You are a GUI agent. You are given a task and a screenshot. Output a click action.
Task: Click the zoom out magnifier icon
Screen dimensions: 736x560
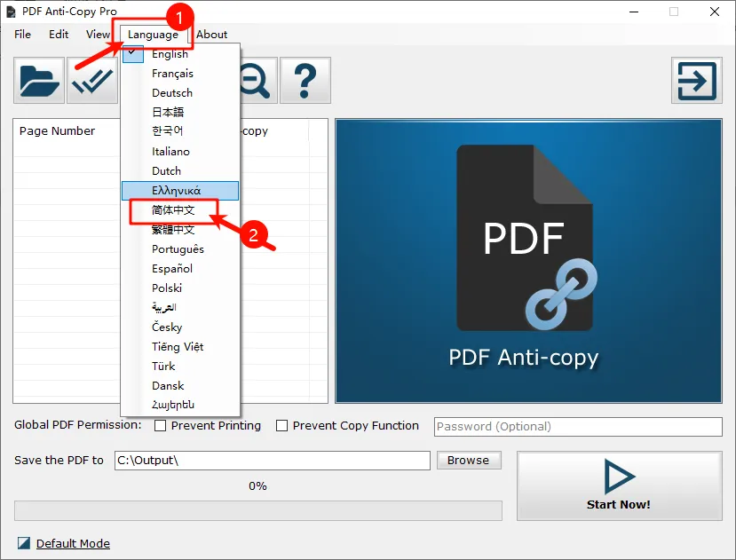[x=257, y=80]
